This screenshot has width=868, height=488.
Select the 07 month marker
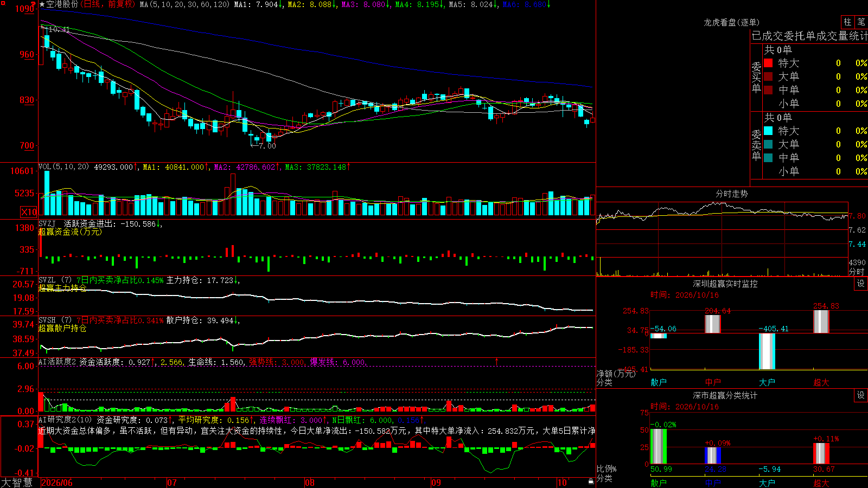172,483
